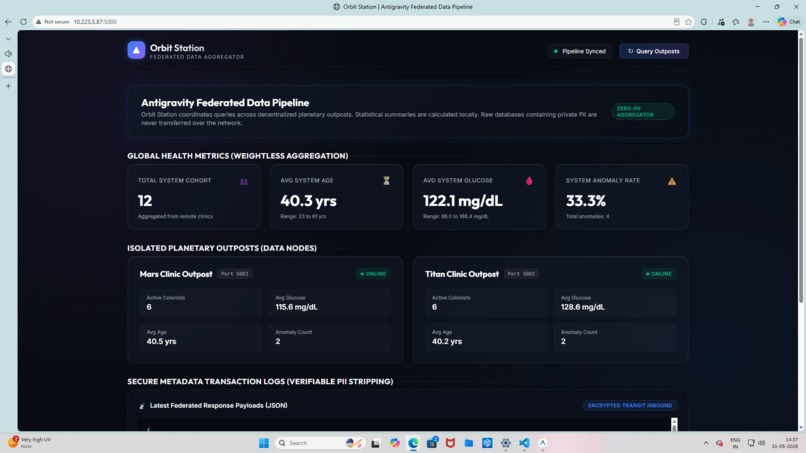Open Visual Studio Code on taskbar
Image resolution: width=806 pixels, height=453 pixels.
point(524,443)
